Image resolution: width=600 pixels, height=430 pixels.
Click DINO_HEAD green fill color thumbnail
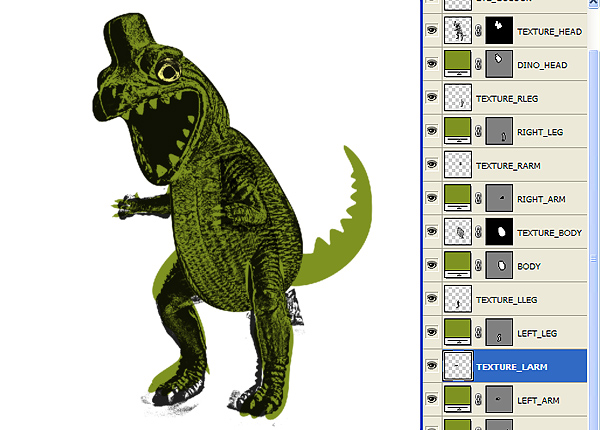point(458,64)
